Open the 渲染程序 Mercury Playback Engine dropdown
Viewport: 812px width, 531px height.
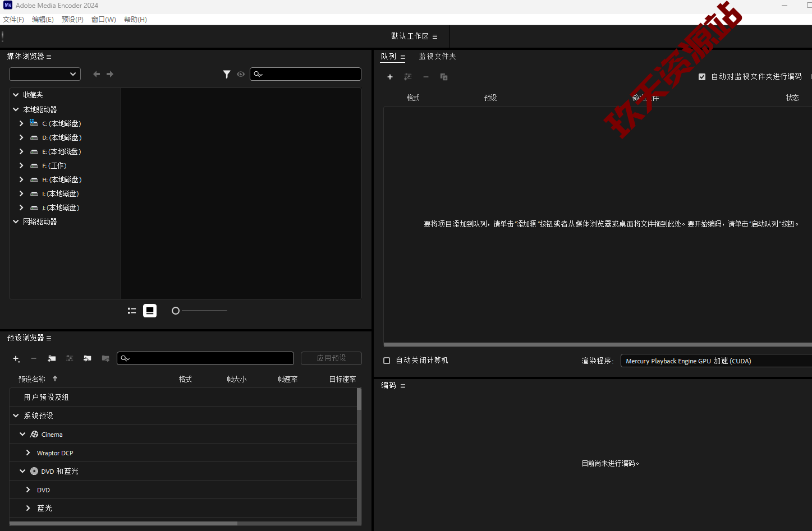click(716, 361)
